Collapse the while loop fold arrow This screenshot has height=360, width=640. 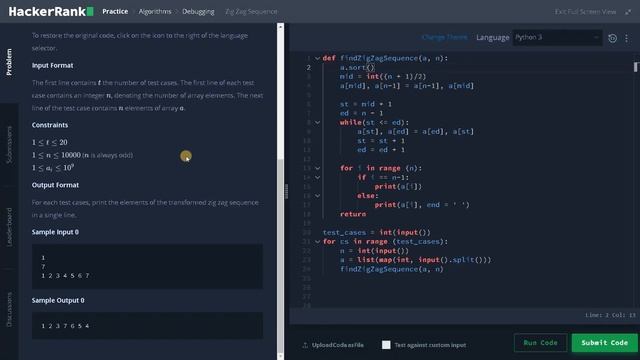[317, 122]
